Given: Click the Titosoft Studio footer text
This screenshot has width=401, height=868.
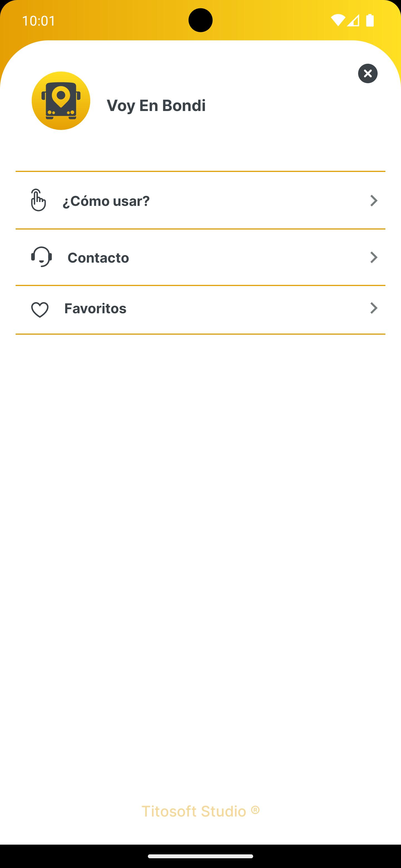Looking at the screenshot, I should [x=200, y=811].
